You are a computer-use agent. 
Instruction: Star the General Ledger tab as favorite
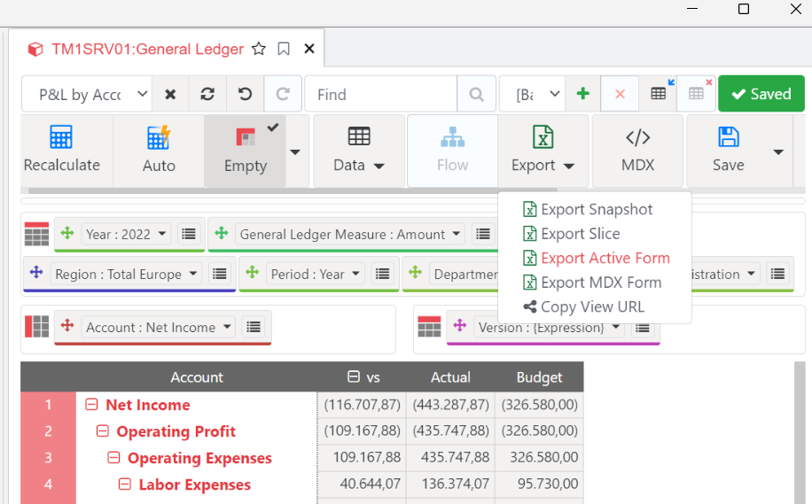(x=259, y=49)
